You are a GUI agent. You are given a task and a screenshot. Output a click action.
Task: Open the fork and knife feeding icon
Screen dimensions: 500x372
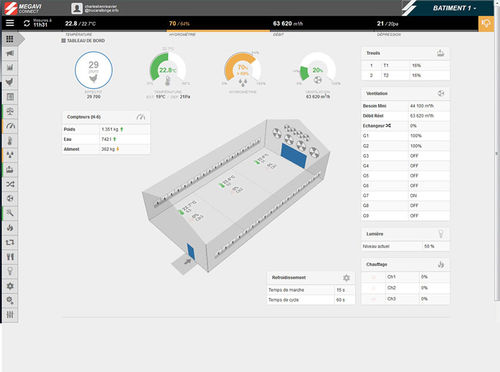point(10,257)
